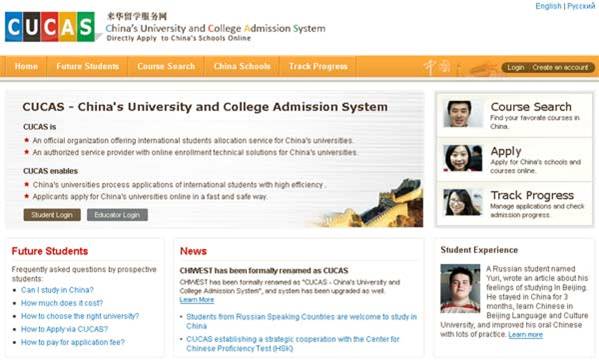Click Create an account link
Image resolution: width=599 pixels, height=363 pixels.
click(560, 68)
